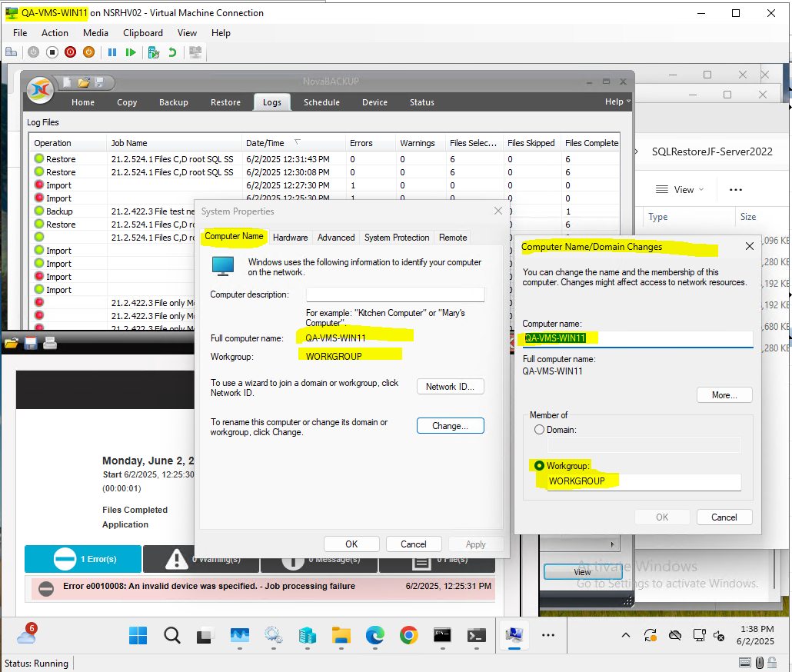Click the Workgroup name field WORKGROUP

pyautogui.click(x=644, y=481)
